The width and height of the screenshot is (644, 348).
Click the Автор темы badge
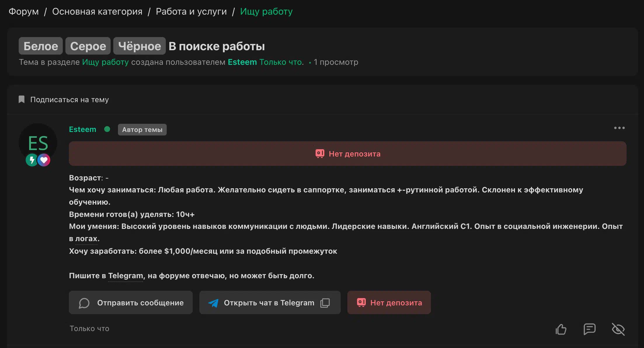142,130
